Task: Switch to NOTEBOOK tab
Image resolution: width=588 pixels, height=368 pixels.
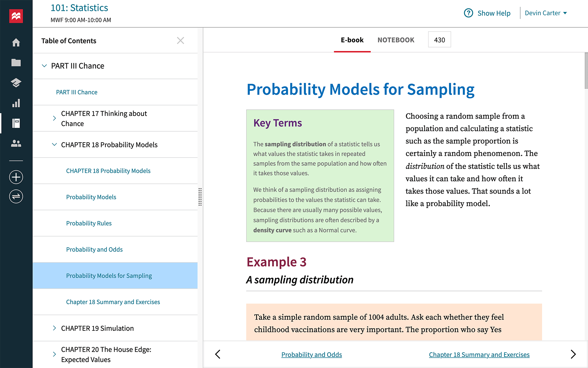Action: click(396, 40)
